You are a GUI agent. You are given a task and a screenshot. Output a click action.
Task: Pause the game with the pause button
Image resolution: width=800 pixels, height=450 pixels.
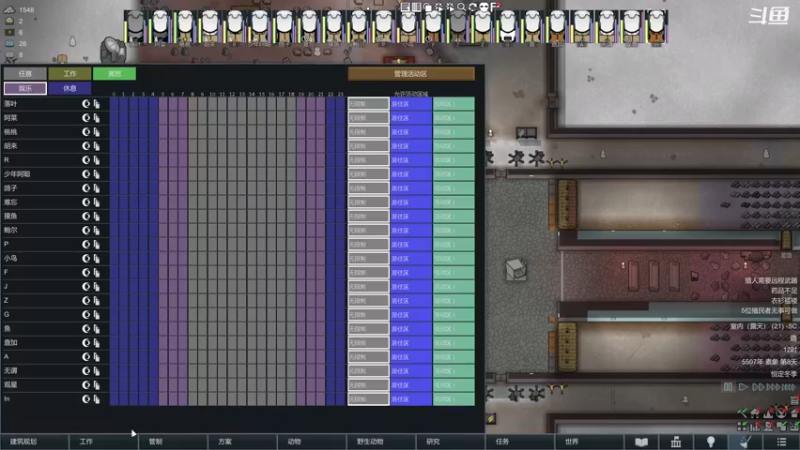point(728,387)
